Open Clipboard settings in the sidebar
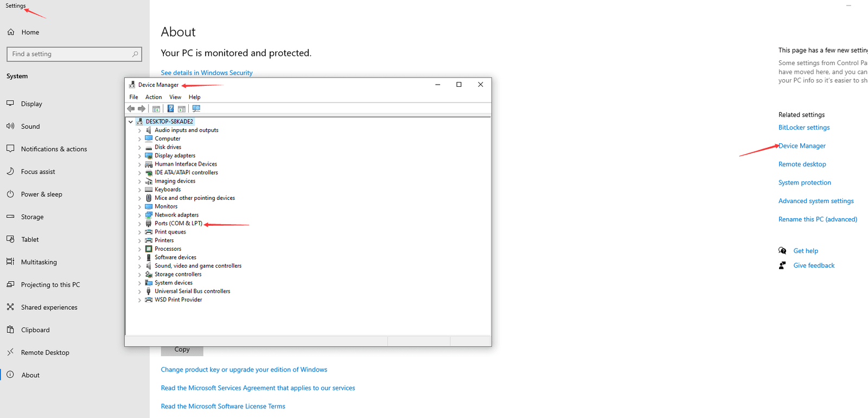 click(x=35, y=330)
